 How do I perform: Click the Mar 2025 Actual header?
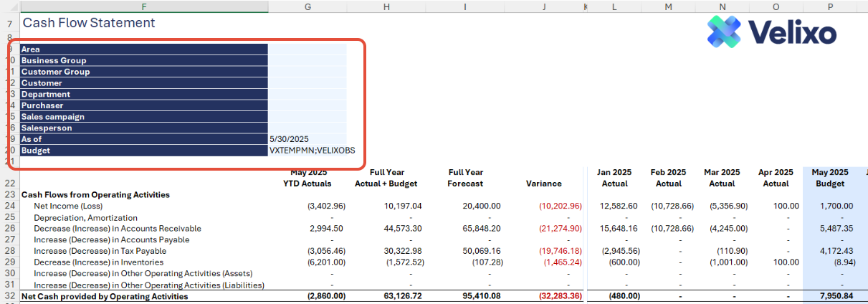(x=722, y=178)
